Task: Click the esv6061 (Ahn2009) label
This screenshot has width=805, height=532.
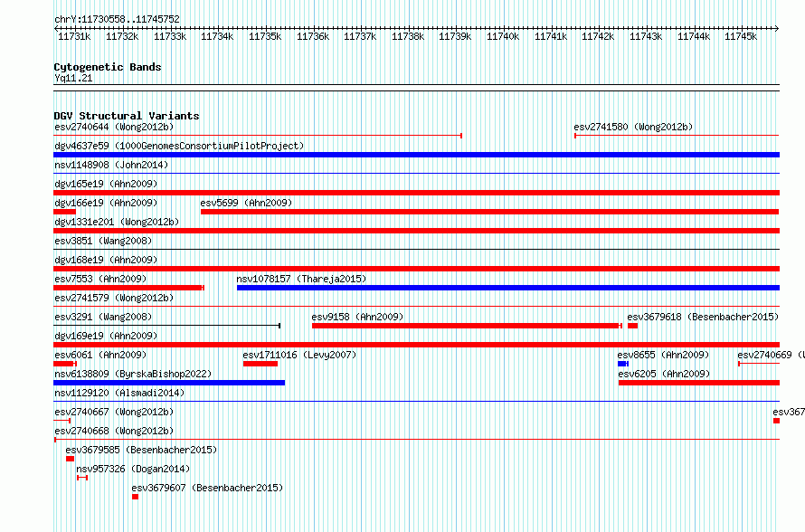Action: pos(100,355)
